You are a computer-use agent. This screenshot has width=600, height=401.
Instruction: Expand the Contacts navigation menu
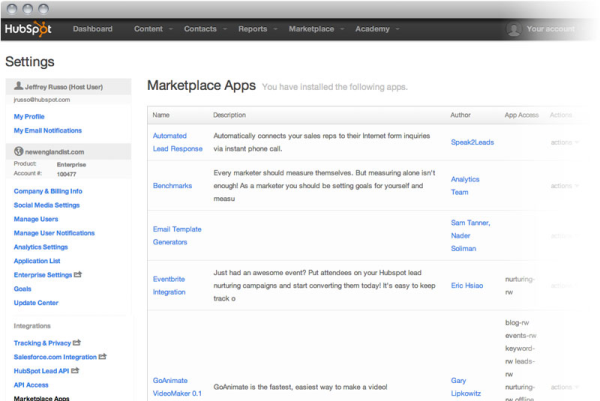click(x=205, y=30)
